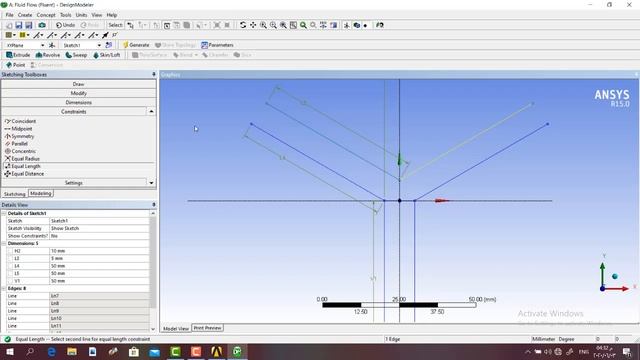Open the Create menu
The image size is (640, 360).
pos(24,15)
